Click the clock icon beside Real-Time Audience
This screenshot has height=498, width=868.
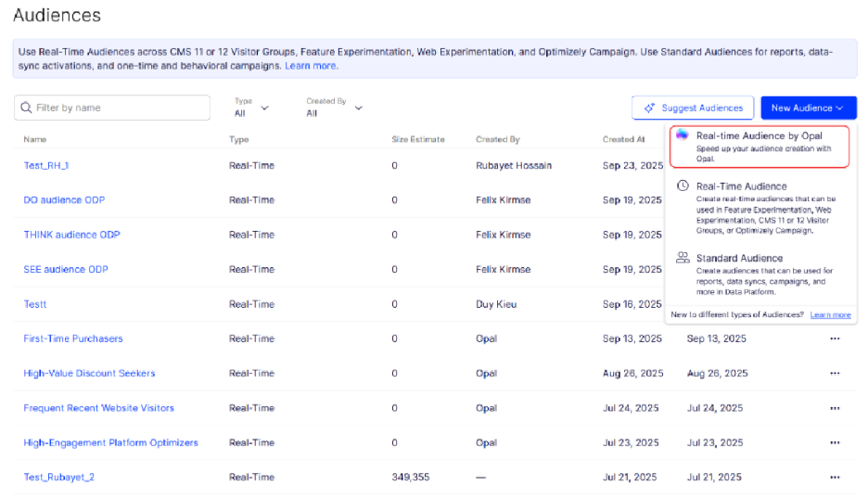[x=683, y=185]
